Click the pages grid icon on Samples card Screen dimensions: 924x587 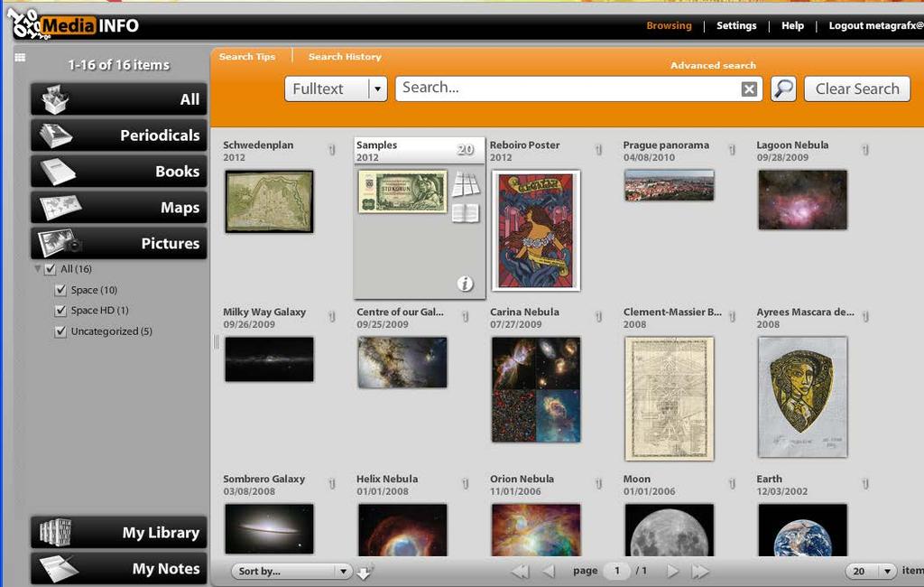tap(466, 185)
